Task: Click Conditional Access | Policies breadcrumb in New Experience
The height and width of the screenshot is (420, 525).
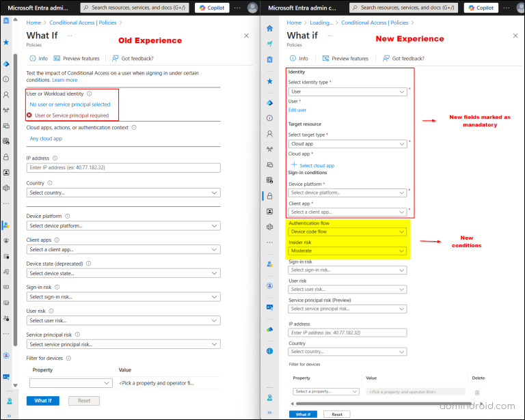Action: pos(375,23)
